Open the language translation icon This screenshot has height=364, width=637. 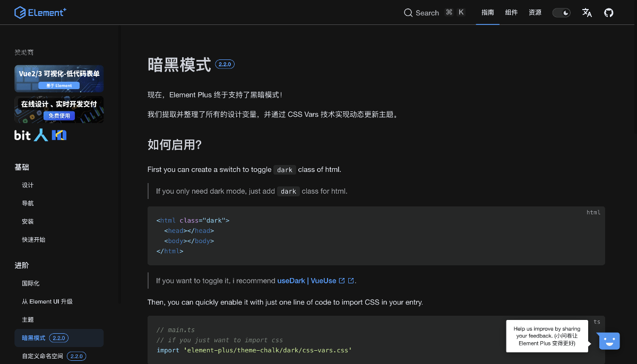click(x=587, y=13)
